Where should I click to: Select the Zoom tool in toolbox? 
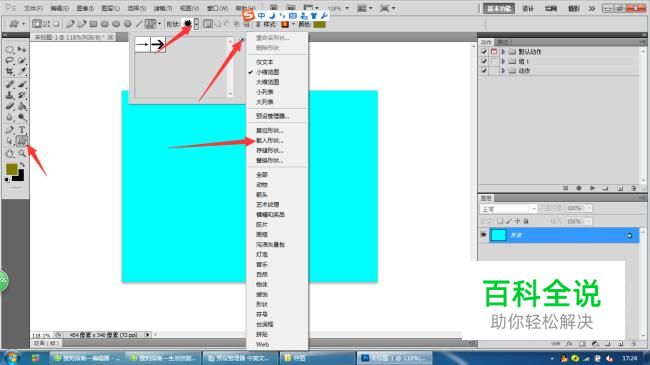[x=22, y=153]
